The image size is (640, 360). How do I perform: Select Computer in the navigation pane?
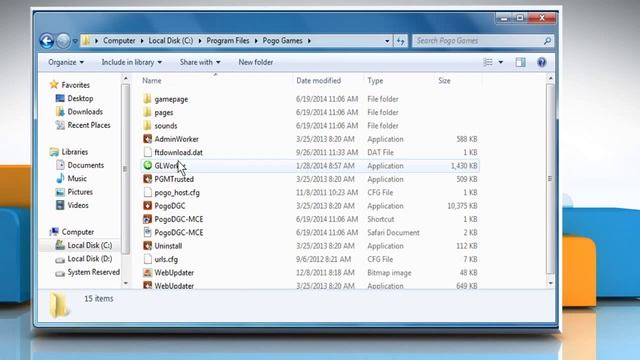(x=78, y=232)
